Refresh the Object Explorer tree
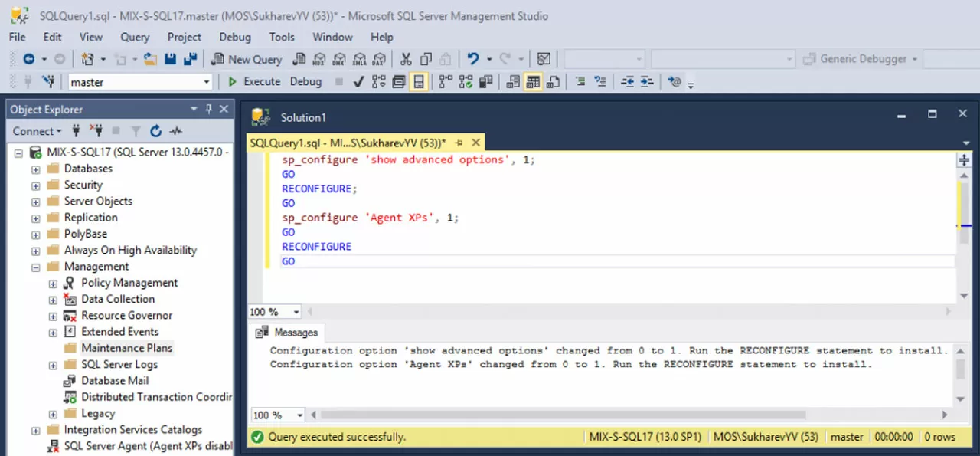The width and height of the screenshot is (980, 456). click(156, 131)
